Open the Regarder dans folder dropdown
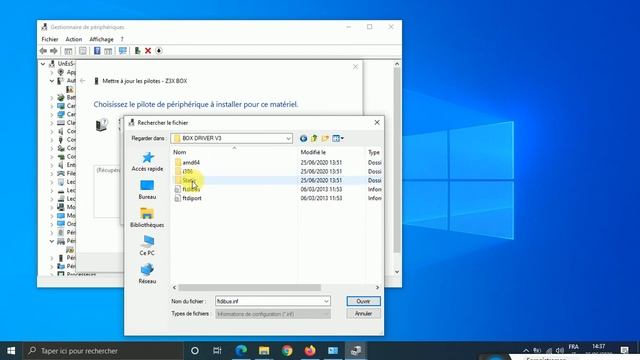The image size is (640, 360). [x=288, y=138]
